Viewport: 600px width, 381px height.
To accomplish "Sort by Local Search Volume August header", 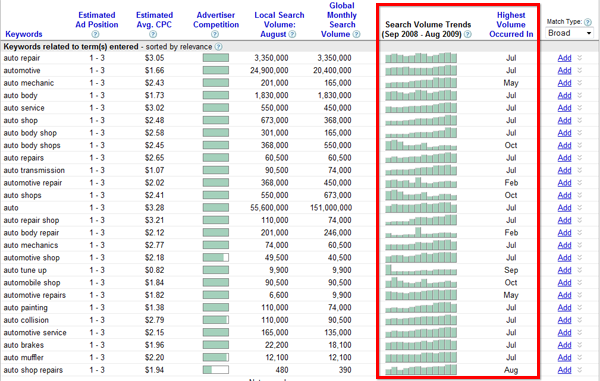I will click(x=279, y=24).
